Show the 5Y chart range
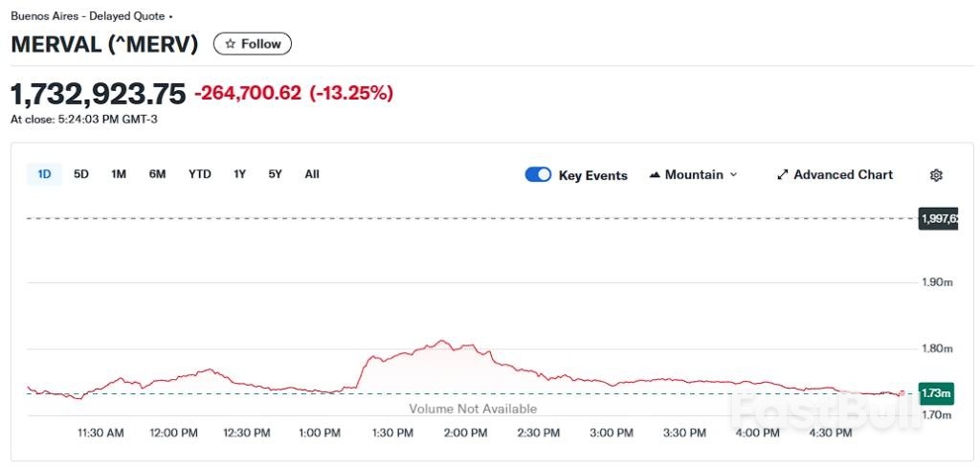This screenshot has width=980, height=468. point(276,174)
